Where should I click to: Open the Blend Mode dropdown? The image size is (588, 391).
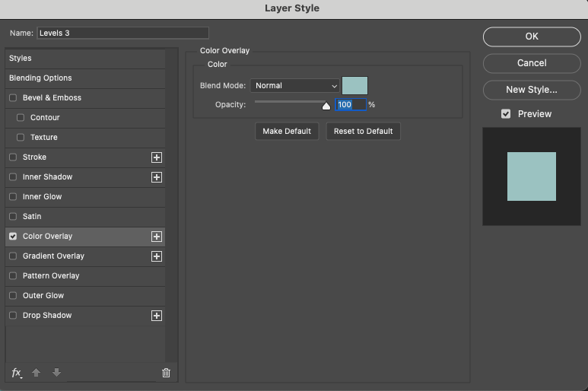click(295, 86)
